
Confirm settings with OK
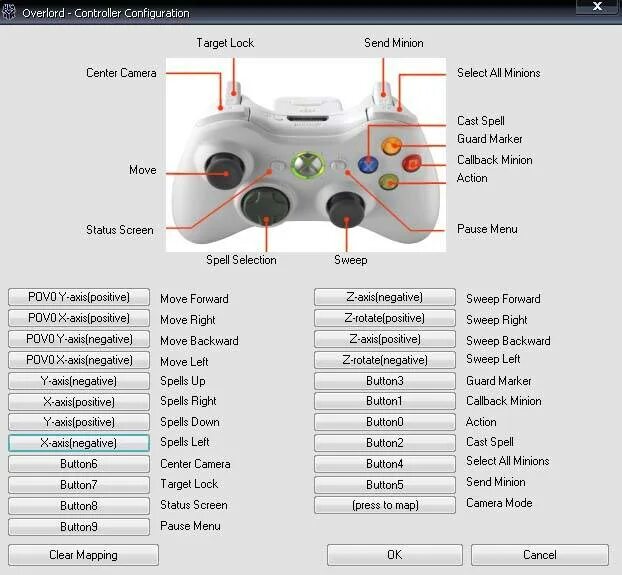coord(395,555)
